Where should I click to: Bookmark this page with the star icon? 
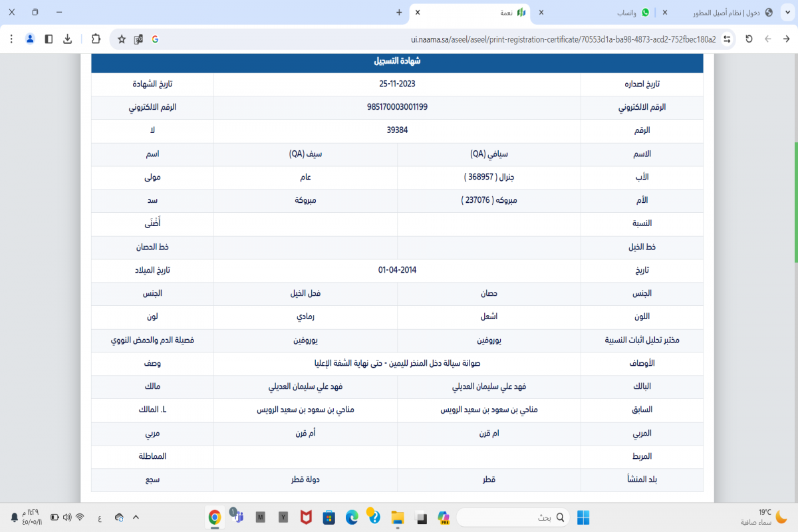122,39
